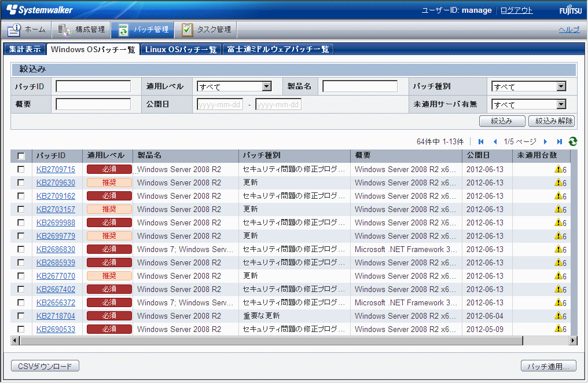The height and width of the screenshot is (383, 588).
Task: Open the パッチ管理 menu
Action: tap(142, 30)
